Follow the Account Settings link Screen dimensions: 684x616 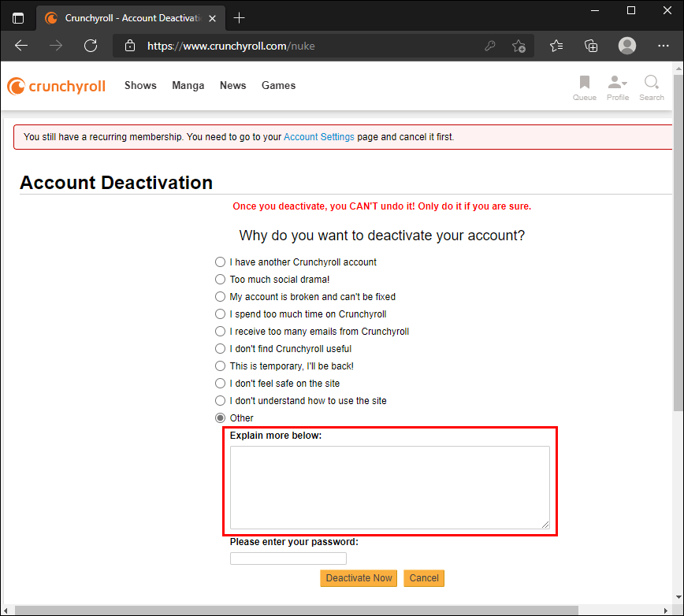319,137
